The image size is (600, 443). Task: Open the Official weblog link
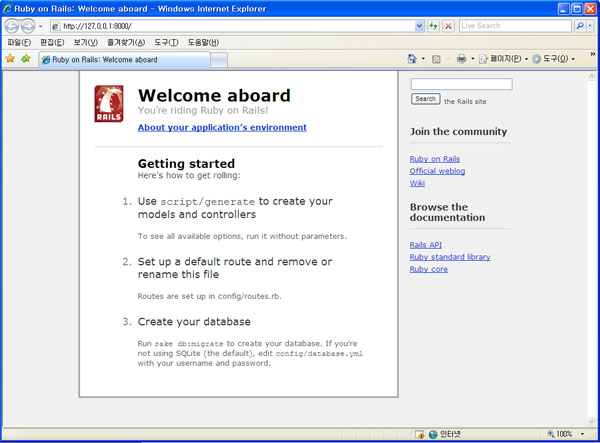point(437,171)
